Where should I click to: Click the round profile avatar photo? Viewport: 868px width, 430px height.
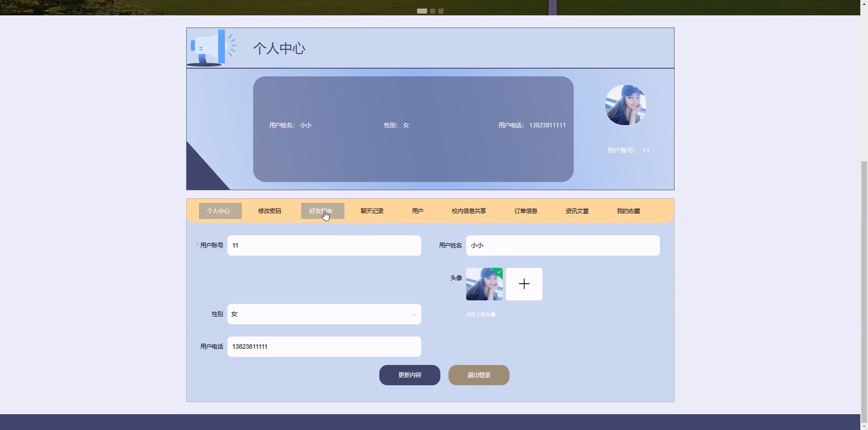click(x=625, y=105)
